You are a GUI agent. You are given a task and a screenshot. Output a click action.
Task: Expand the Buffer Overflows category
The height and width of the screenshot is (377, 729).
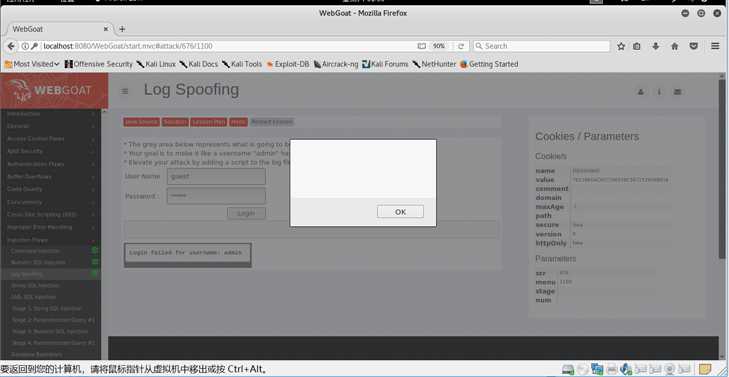click(x=50, y=177)
